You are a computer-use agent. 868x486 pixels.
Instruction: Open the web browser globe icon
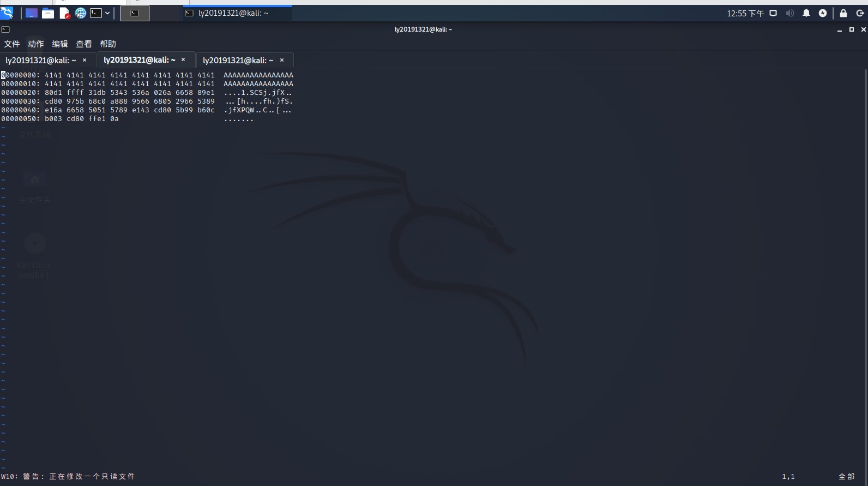tap(81, 13)
